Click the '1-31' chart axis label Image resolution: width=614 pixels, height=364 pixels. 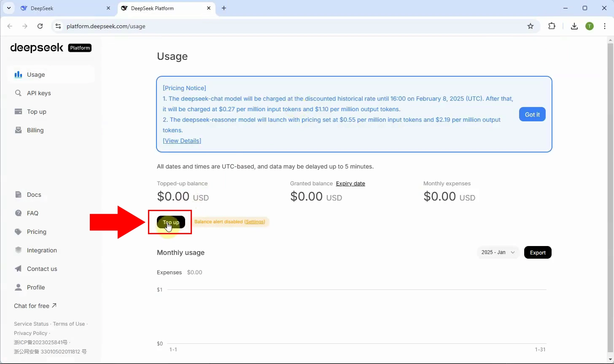coord(540,350)
